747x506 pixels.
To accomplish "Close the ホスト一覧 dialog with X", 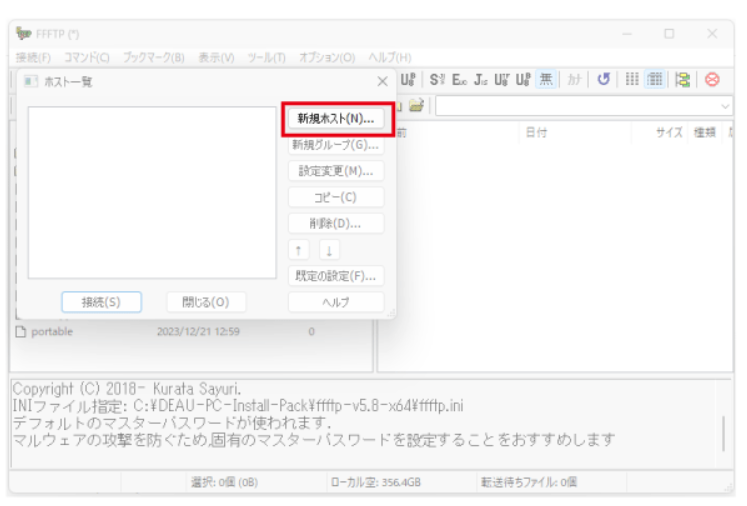I will (382, 81).
